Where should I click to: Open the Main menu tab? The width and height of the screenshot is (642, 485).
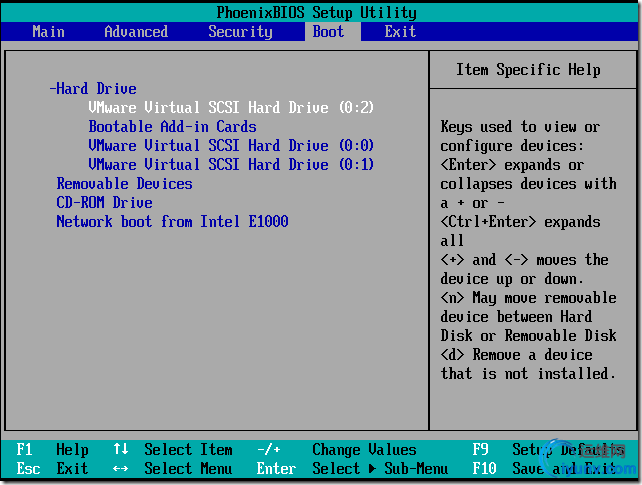tap(48, 32)
